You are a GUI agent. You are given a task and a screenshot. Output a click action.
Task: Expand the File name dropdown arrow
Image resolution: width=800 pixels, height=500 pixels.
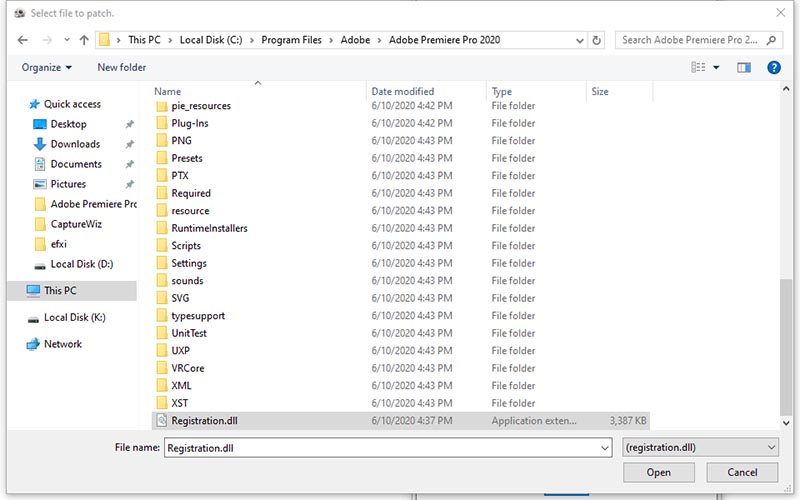click(605, 448)
